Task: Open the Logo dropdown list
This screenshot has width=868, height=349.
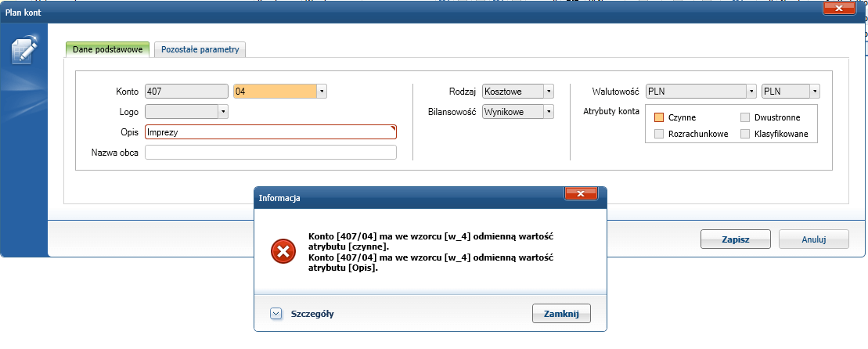Action: click(x=223, y=112)
